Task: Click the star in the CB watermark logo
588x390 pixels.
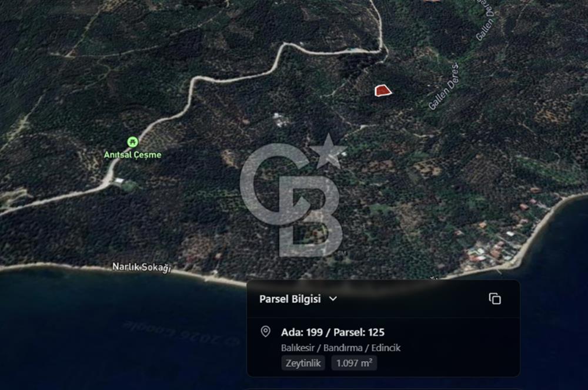Action: pos(328,152)
